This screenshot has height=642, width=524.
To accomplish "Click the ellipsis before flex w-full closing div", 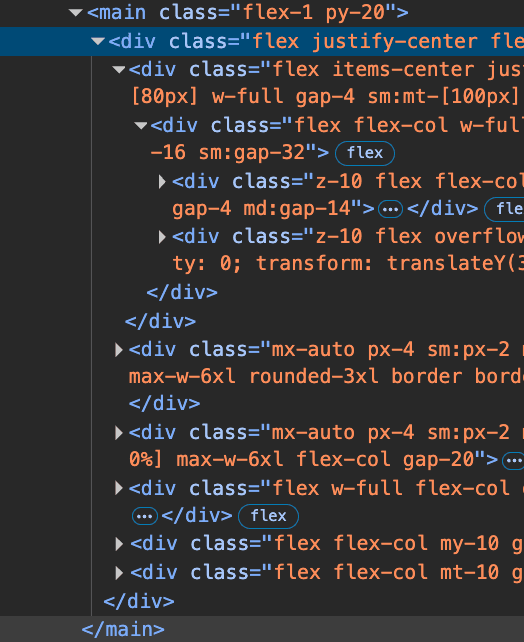I will click(x=145, y=516).
